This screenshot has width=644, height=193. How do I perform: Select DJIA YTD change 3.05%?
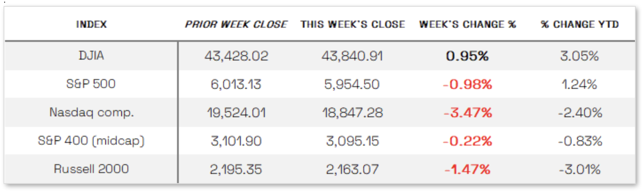click(579, 56)
